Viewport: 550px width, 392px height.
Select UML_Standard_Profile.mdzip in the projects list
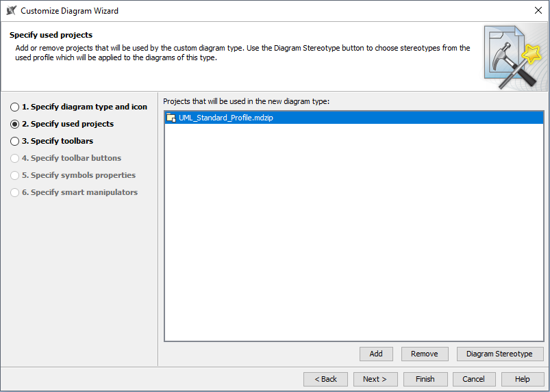(226, 118)
